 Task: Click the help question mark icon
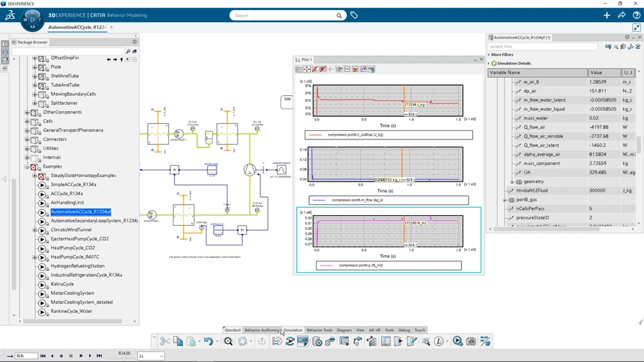[x=636, y=15]
